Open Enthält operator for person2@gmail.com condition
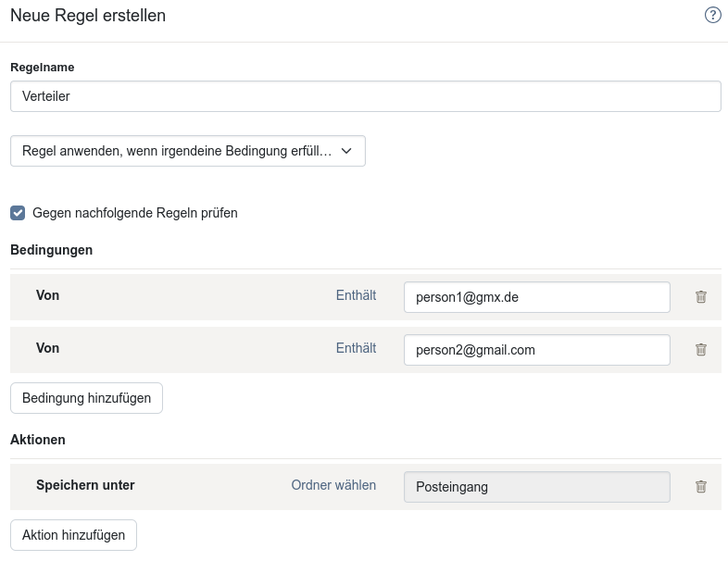 click(x=356, y=349)
